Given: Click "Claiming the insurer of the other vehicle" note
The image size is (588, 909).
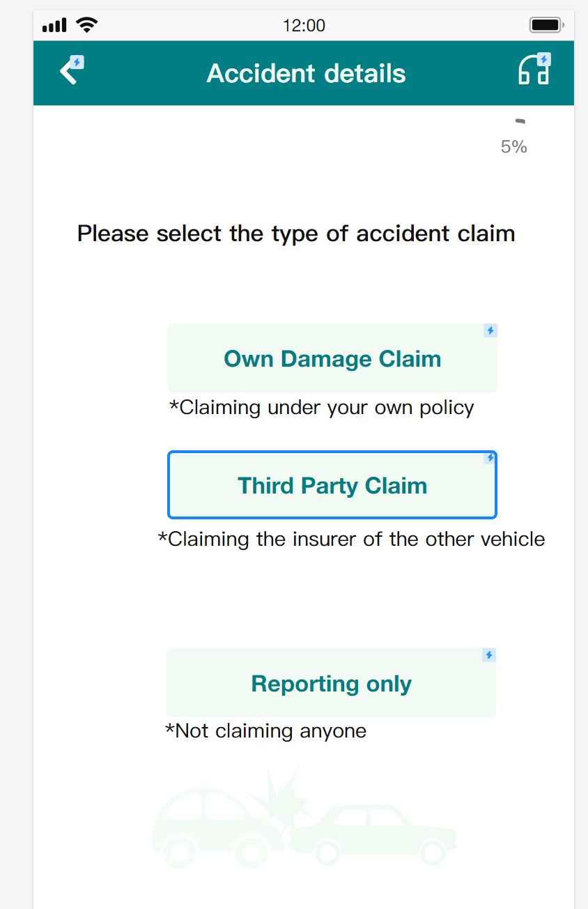Looking at the screenshot, I should (x=351, y=540).
